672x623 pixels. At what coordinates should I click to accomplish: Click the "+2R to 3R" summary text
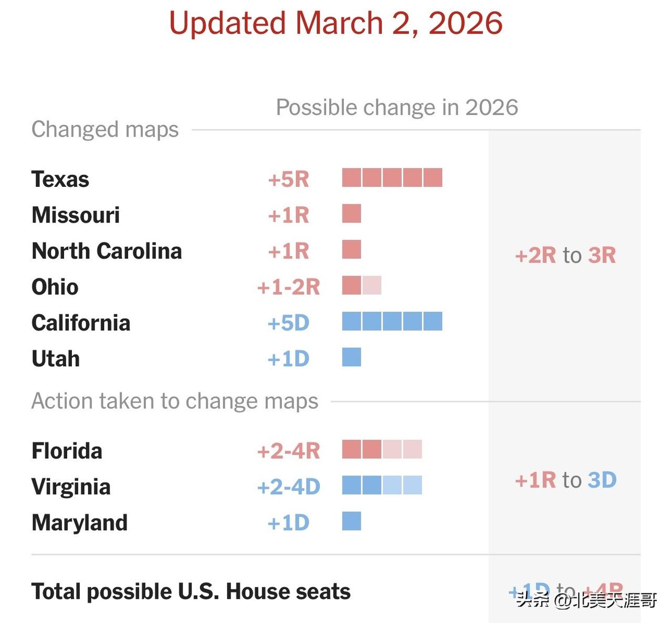565,256
